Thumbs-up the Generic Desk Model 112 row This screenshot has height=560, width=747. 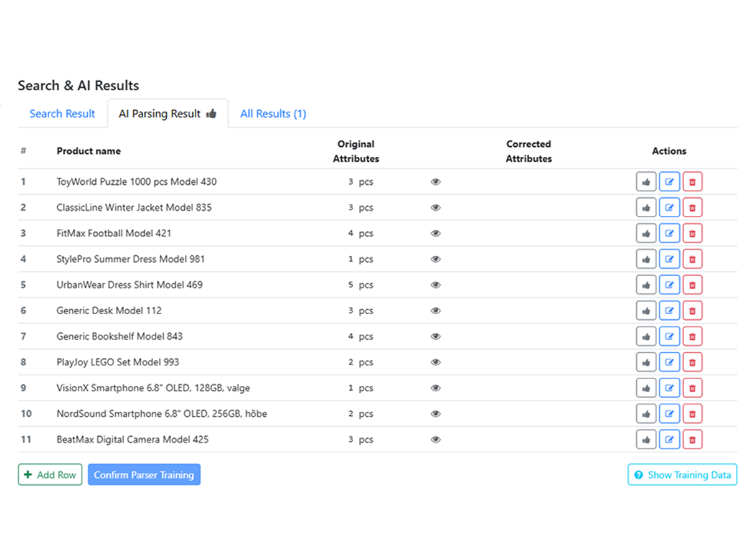[x=646, y=310]
